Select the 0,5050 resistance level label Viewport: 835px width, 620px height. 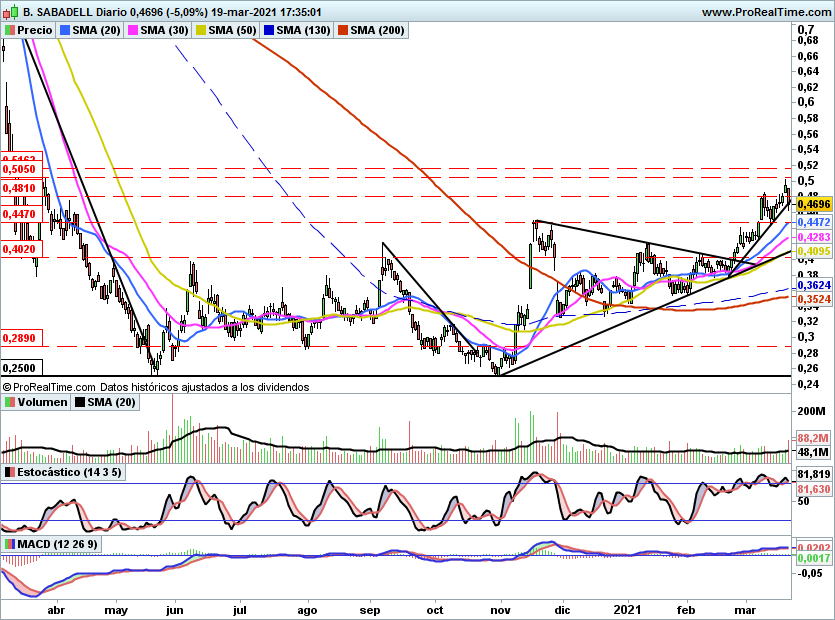[19, 171]
